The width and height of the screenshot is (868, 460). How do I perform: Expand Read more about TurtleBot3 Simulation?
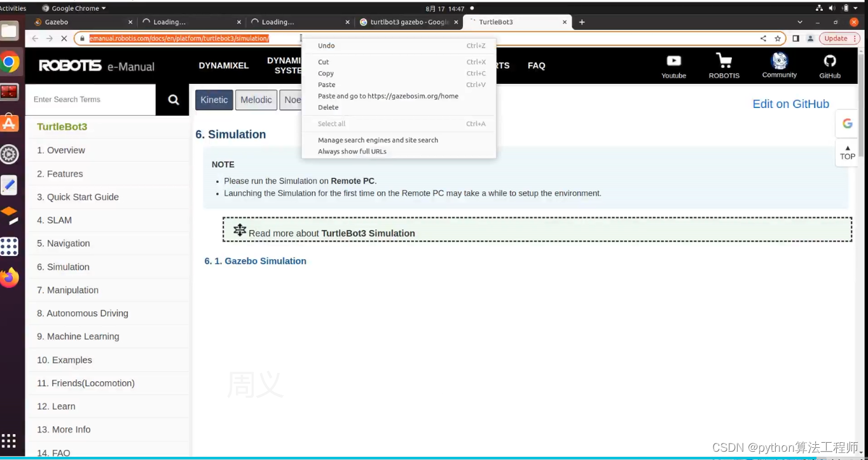pos(537,229)
